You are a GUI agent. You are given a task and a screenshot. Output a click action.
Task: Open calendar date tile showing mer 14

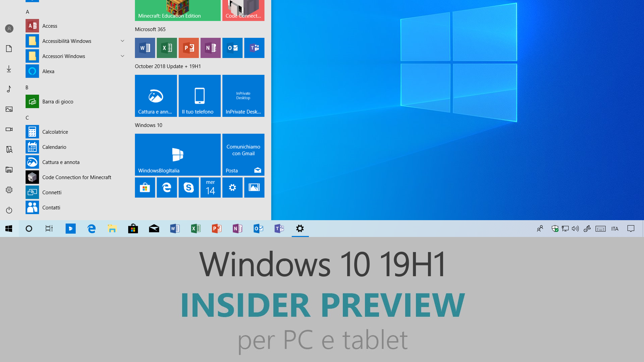(x=211, y=187)
